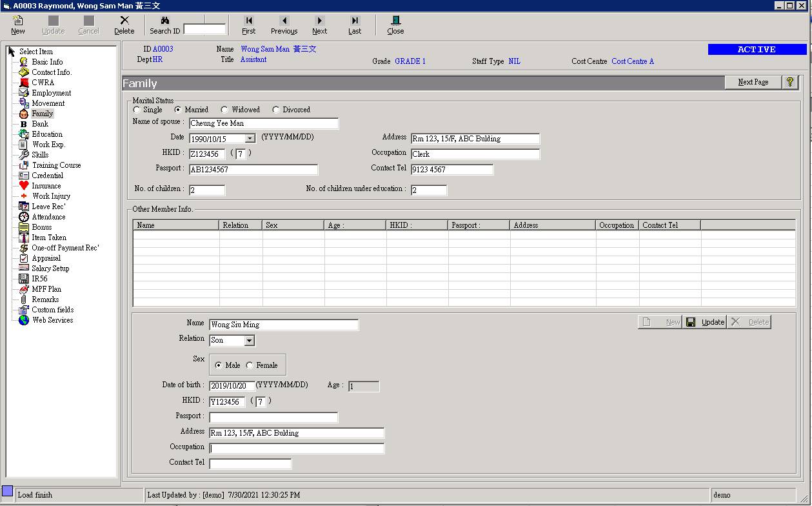Click member Name field Wong Siu Ming
Viewport: 812px width, 506px height.
coord(284,325)
